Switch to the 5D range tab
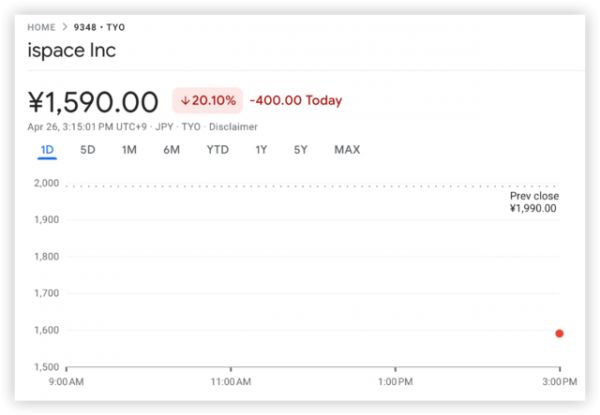The height and width of the screenshot is (415, 600). point(88,150)
